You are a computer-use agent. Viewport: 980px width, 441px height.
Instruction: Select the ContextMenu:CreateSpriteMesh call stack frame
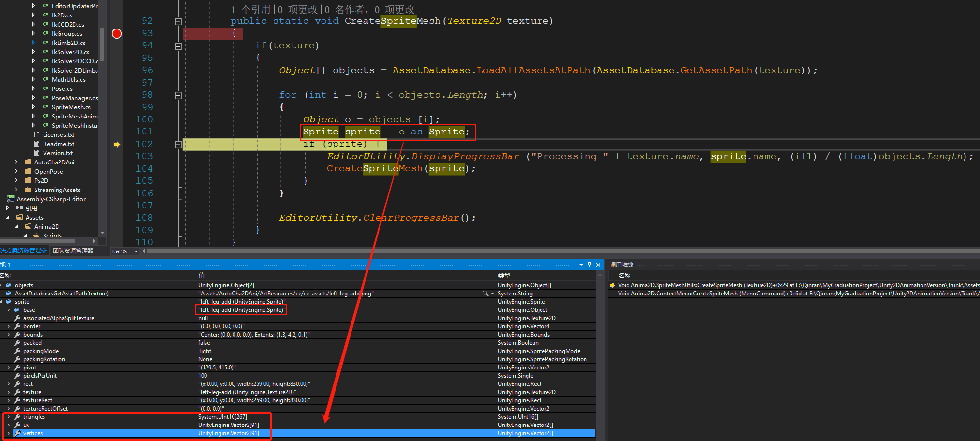[x=799, y=294]
